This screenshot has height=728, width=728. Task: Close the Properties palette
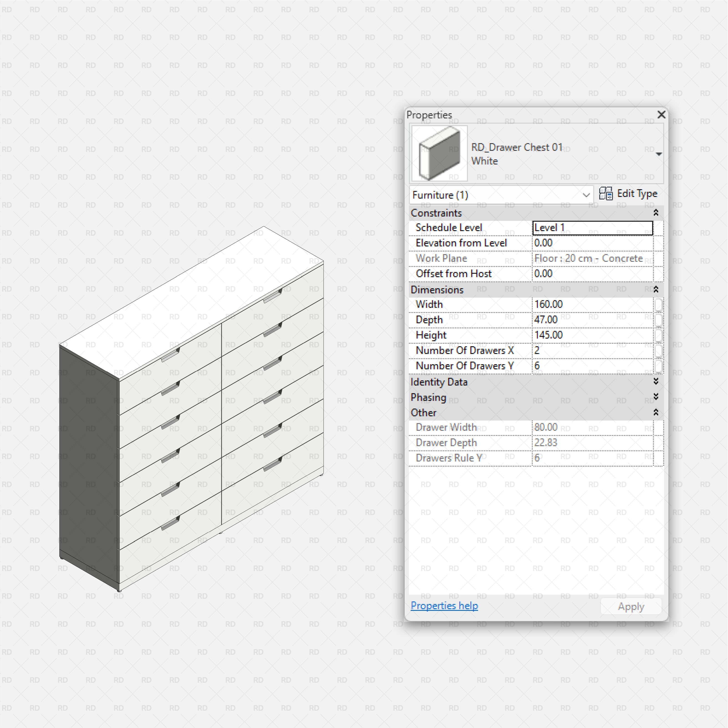click(x=661, y=115)
